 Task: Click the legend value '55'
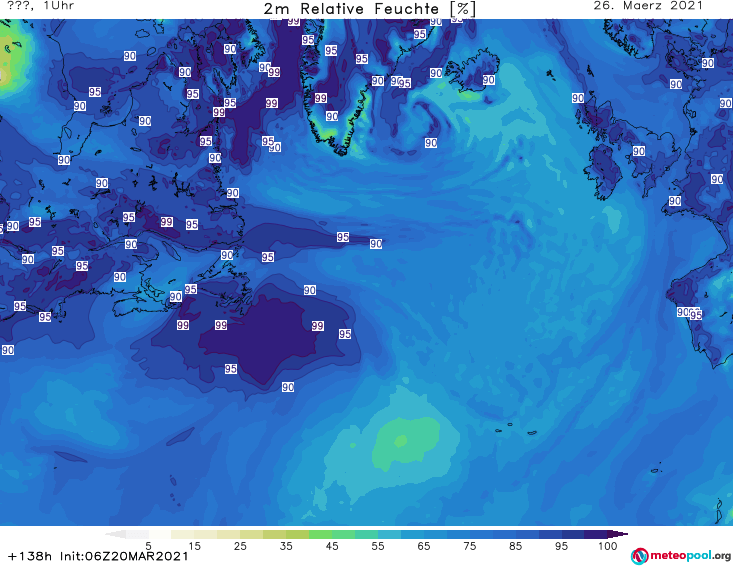(378, 546)
